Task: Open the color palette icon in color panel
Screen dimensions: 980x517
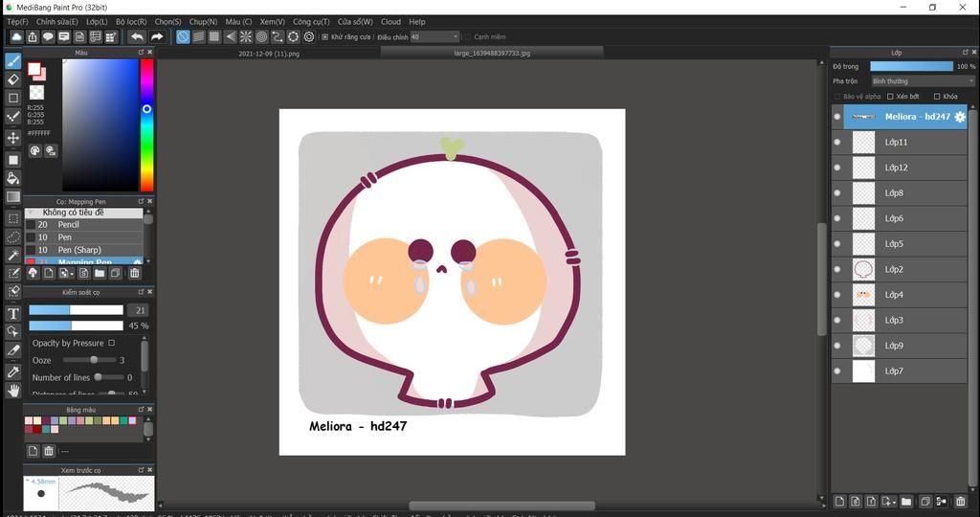Action: tap(35, 150)
